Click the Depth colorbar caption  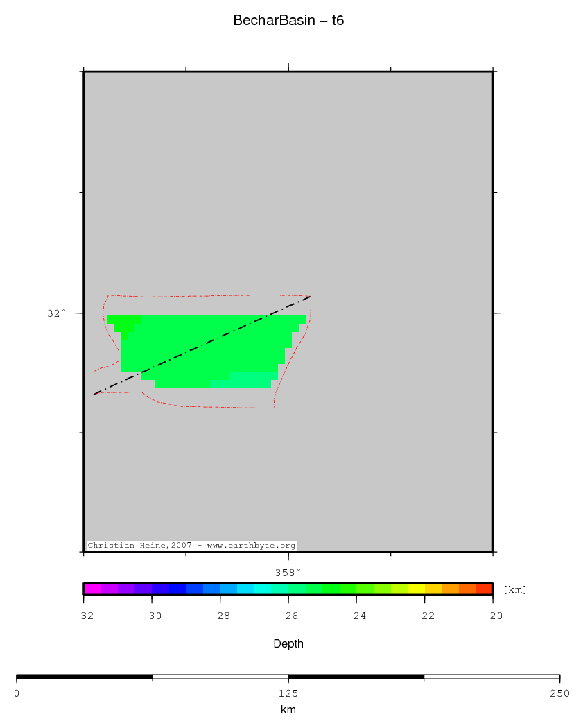pos(288,644)
